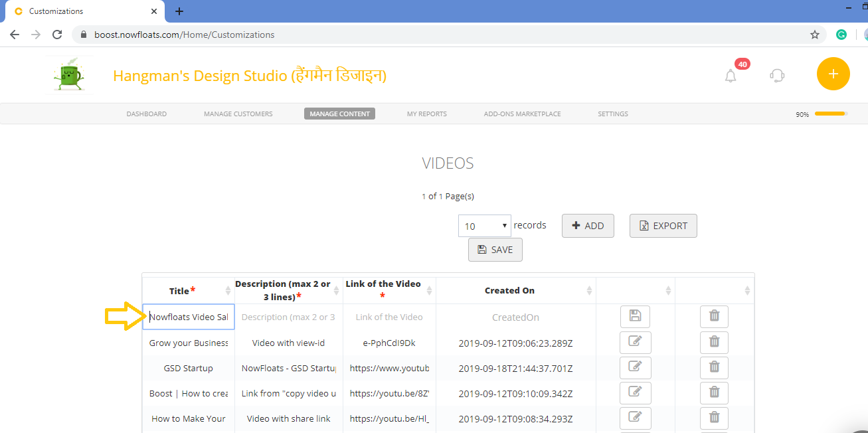Close the Customizations tab
868x433 pixels.
pyautogui.click(x=154, y=11)
